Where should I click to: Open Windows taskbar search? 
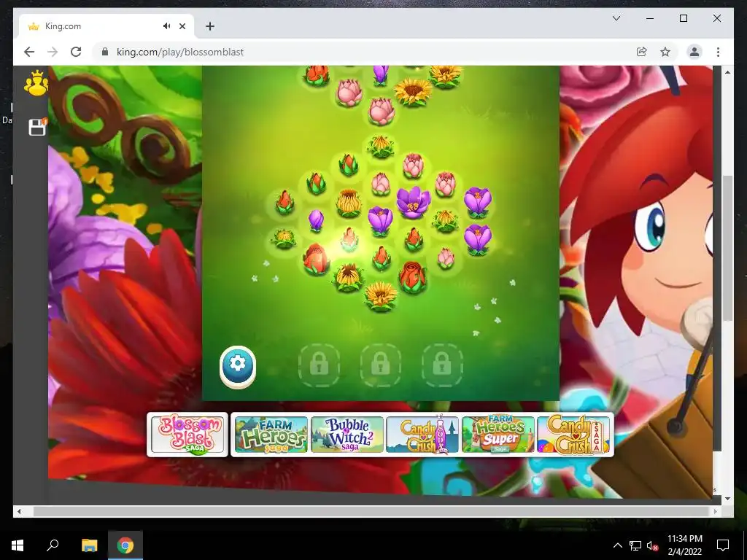pos(53,545)
